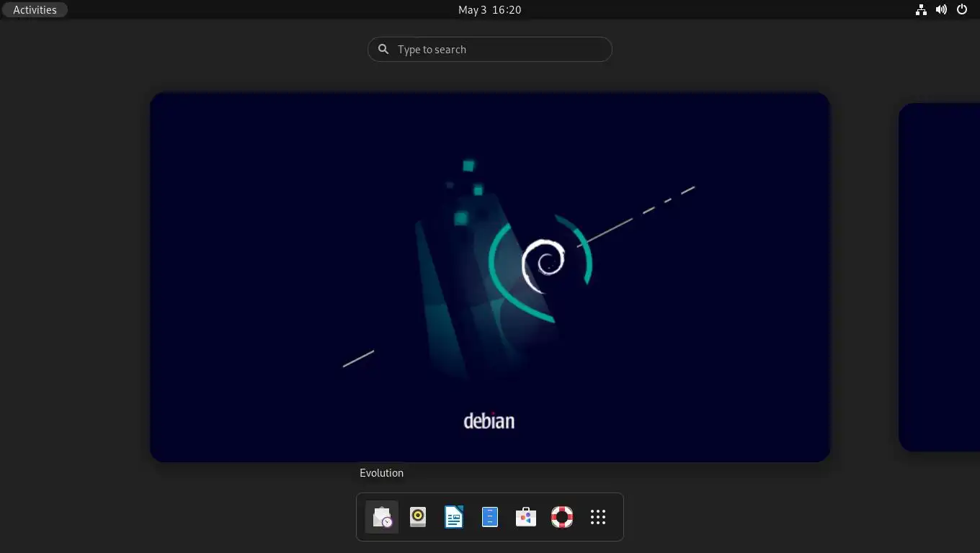Launch Rhythmbox music player from dash
This screenshot has width=980, height=553.
[418, 517]
